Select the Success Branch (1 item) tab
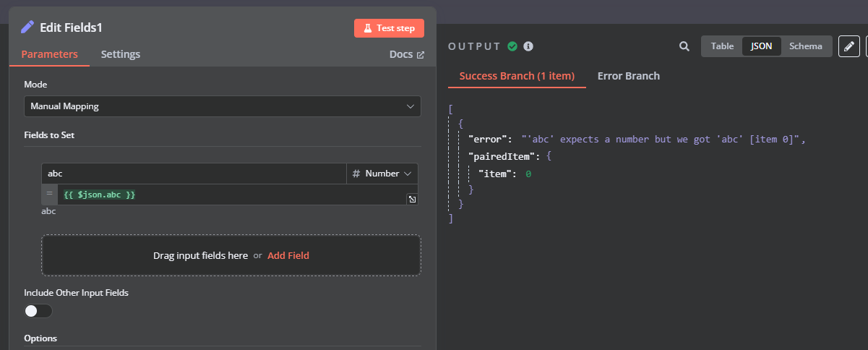Viewport: 868px width, 350px height. [x=517, y=76]
